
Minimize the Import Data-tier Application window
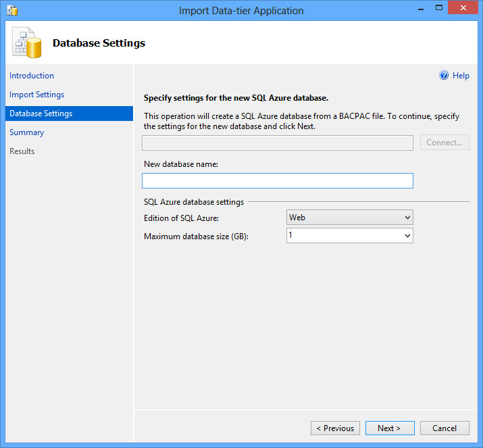click(x=421, y=9)
